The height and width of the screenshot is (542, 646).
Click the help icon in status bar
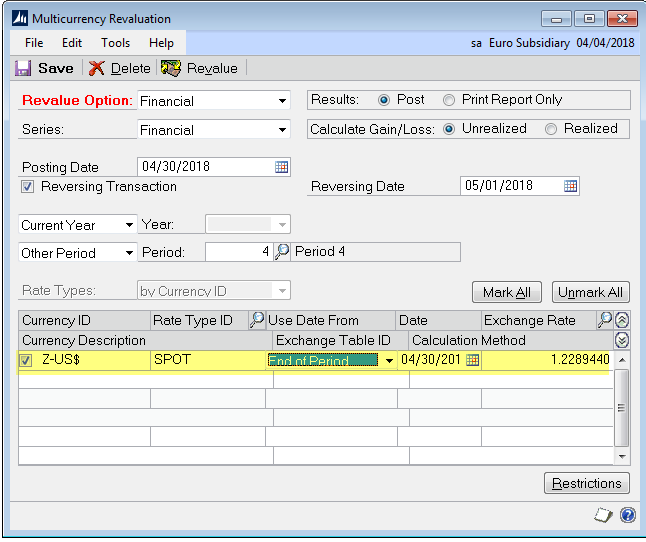(x=628, y=516)
